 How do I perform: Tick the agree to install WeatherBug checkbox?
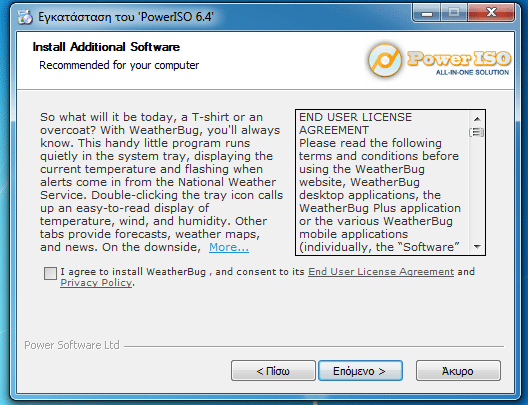(50, 273)
